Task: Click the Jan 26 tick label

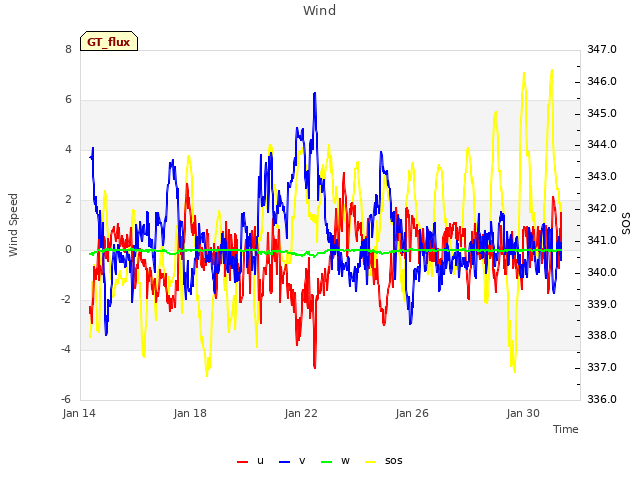Action: pyautogui.click(x=412, y=413)
